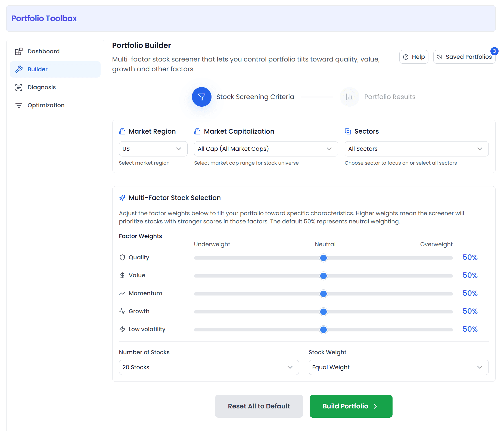The image size is (504, 431).
Task: Click the Multi-Factor sparkle icon
Action: (x=122, y=198)
